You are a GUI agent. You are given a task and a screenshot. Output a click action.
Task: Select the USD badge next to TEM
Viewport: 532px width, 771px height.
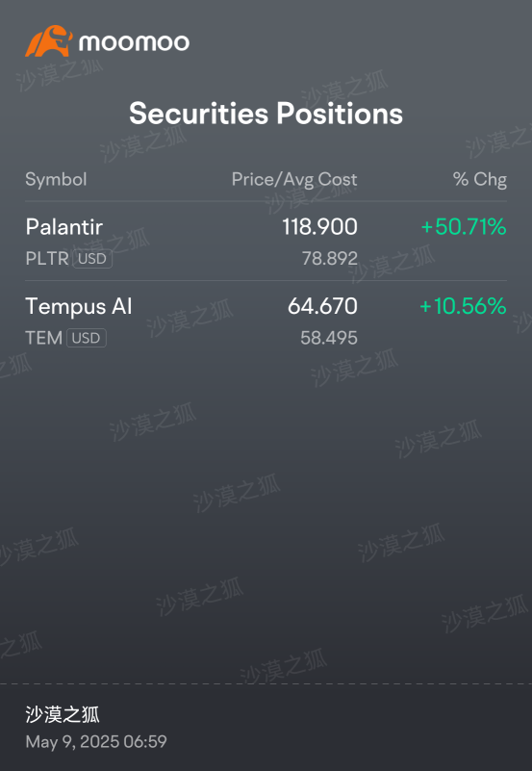pyautogui.click(x=87, y=338)
